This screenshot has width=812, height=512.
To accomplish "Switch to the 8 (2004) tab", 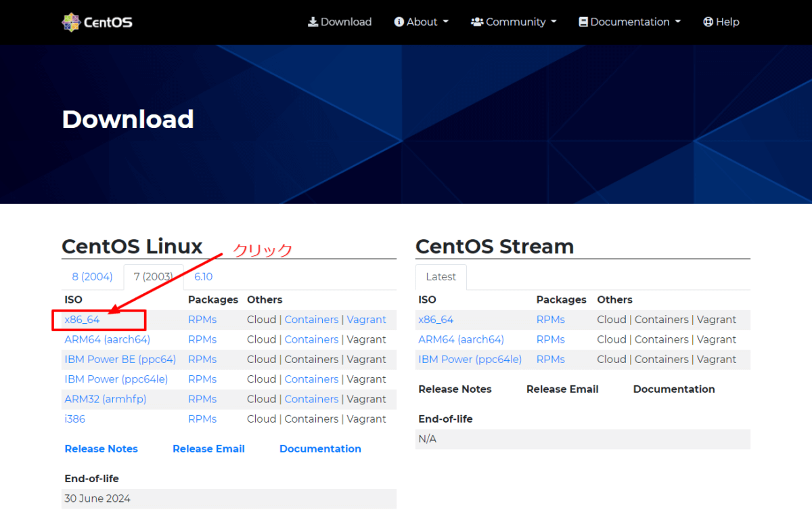I will (92, 276).
